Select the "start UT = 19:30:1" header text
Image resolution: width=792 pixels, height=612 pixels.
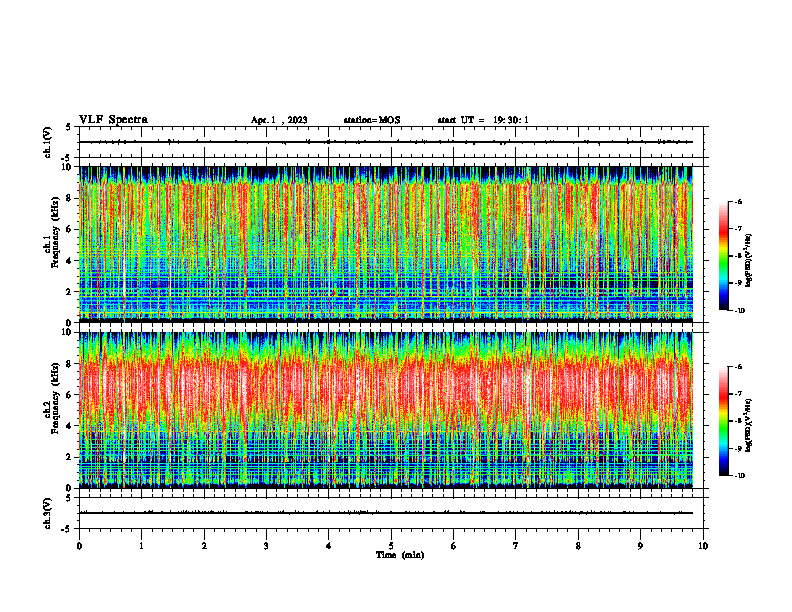(483, 120)
